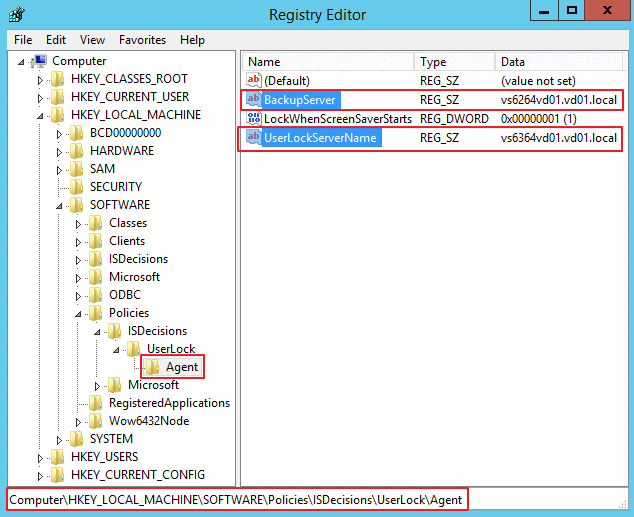Click the string icon of (Default) value
Viewport: 634px width, 517px height.
click(x=254, y=80)
